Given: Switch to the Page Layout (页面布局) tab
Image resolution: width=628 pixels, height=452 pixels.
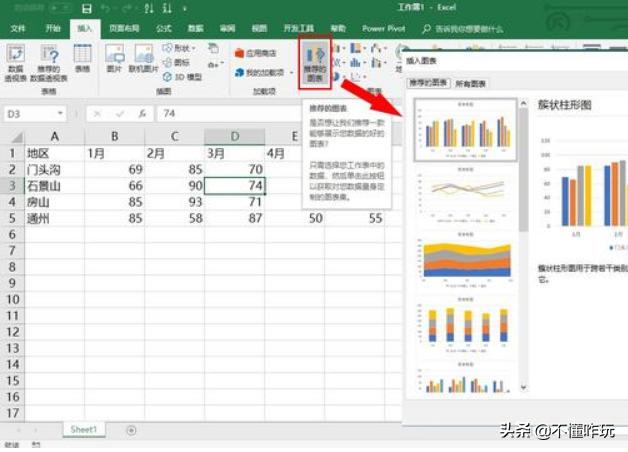Looking at the screenshot, I should coord(125,29).
